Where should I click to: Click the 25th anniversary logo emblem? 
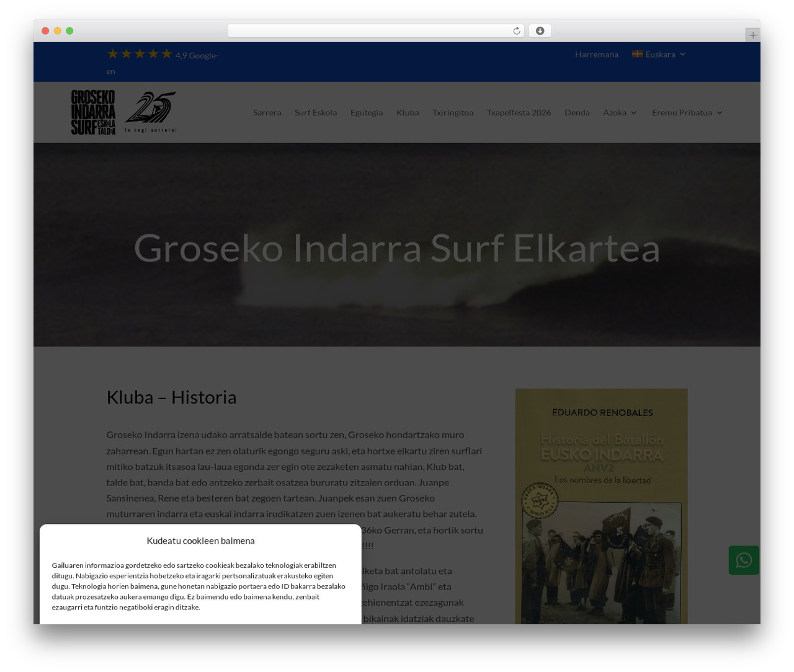151,112
